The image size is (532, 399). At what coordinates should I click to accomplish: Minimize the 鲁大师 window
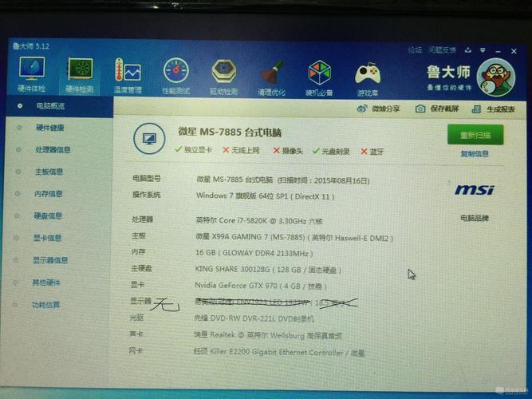[498, 51]
